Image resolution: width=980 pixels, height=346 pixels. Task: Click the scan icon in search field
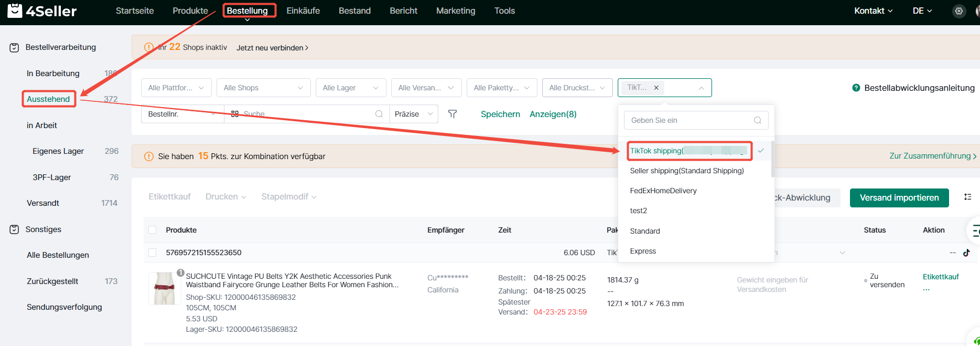pos(235,114)
